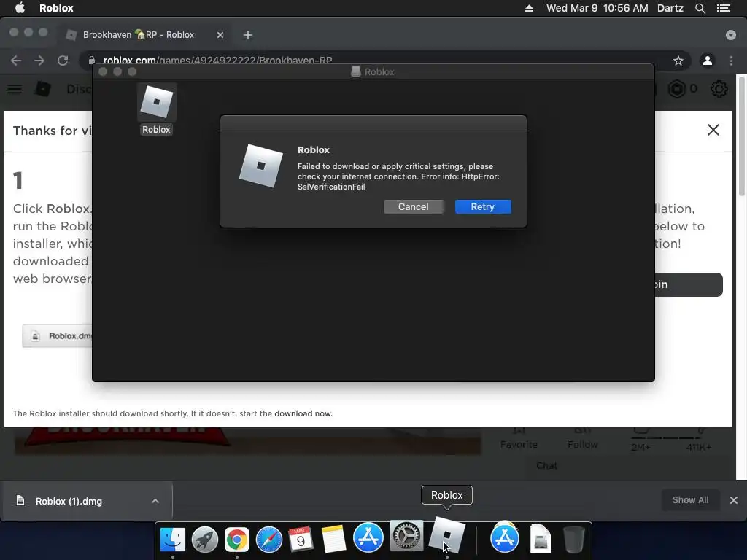Open the Trash in the dock

click(x=573, y=539)
